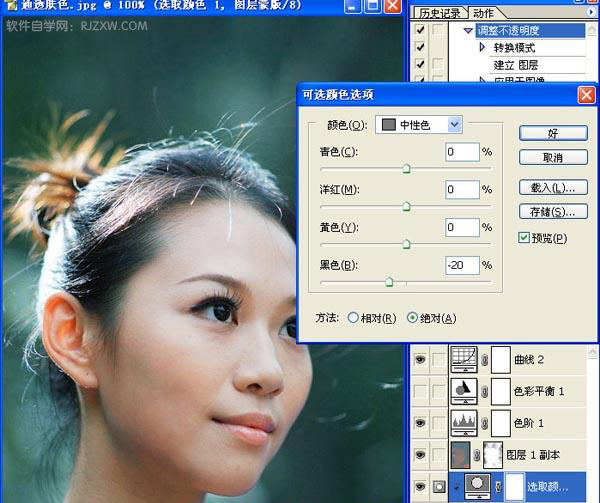This screenshot has width=600, height=503.
Task: Click the 好 button
Action: 553,133
